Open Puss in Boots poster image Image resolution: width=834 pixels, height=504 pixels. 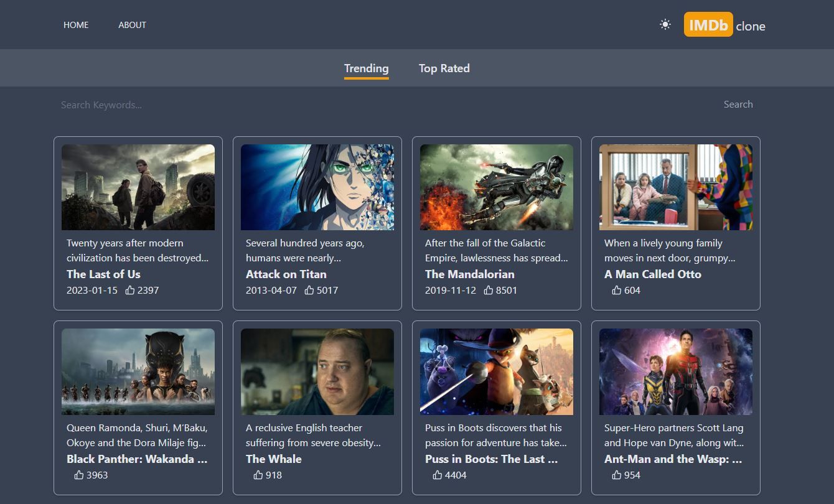pyautogui.click(x=497, y=371)
